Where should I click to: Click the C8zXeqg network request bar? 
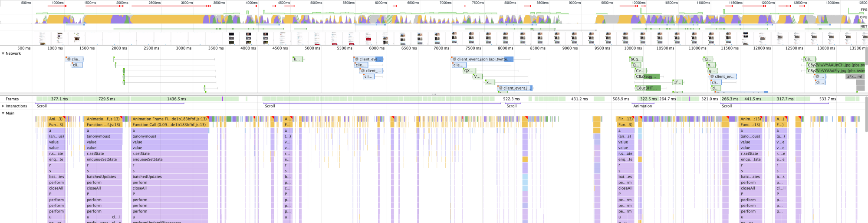click(647, 77)
